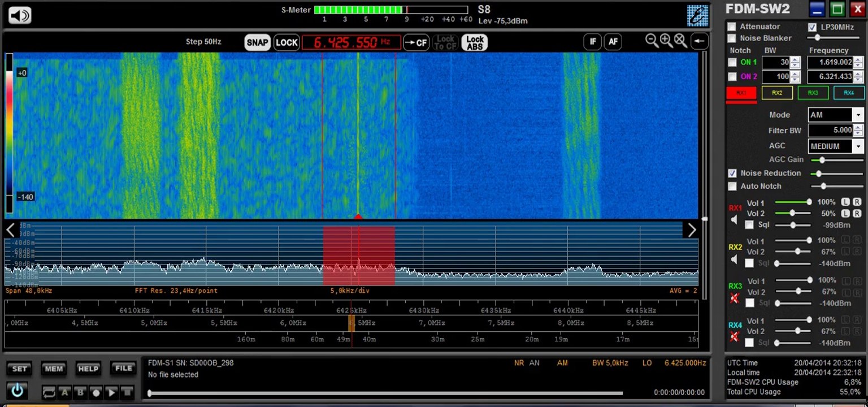The image size is (868, 407).
Task: Adjust Notch 2 frequency stepper 6.321.433
Action: tap(857, 77)
